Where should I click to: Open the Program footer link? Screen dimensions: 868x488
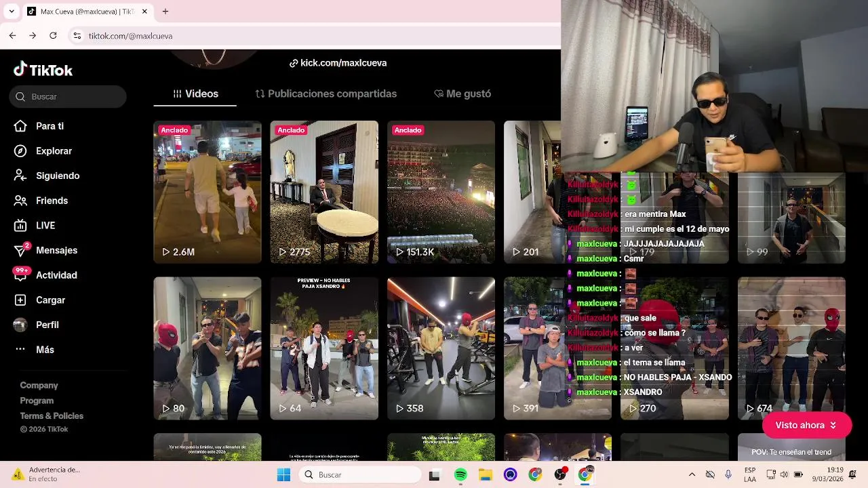point(37,401)
